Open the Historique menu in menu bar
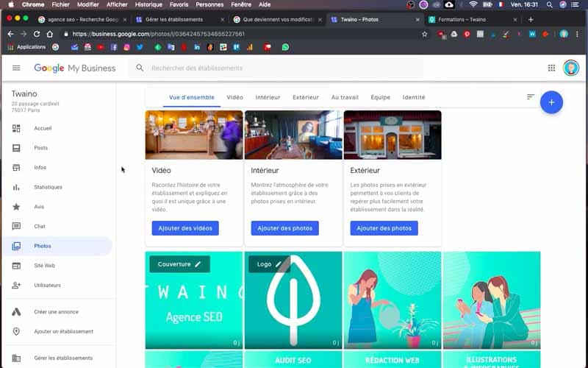 pos(148,4)
